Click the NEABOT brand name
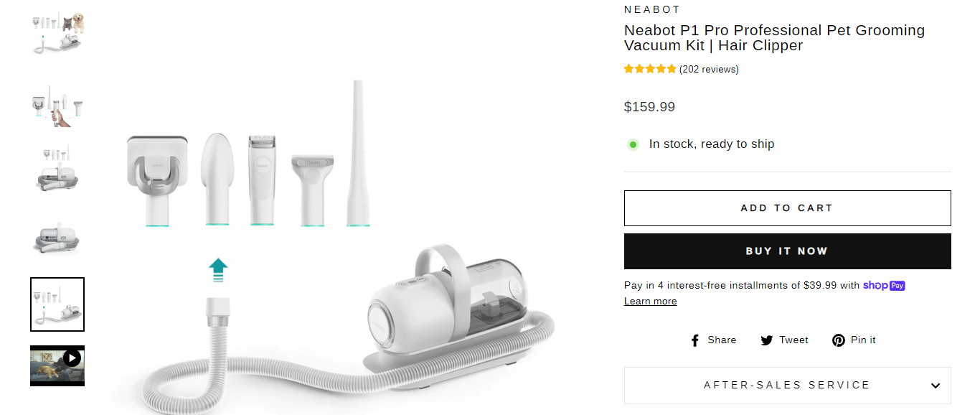Image resolution: width=980 pixels, height=415 pixels. tap(652, 9)
